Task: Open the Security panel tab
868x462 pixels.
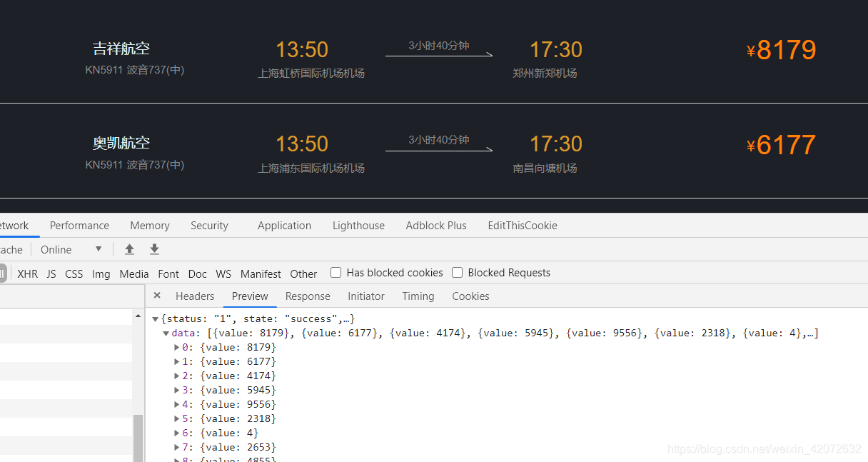Action: [209, 226]
